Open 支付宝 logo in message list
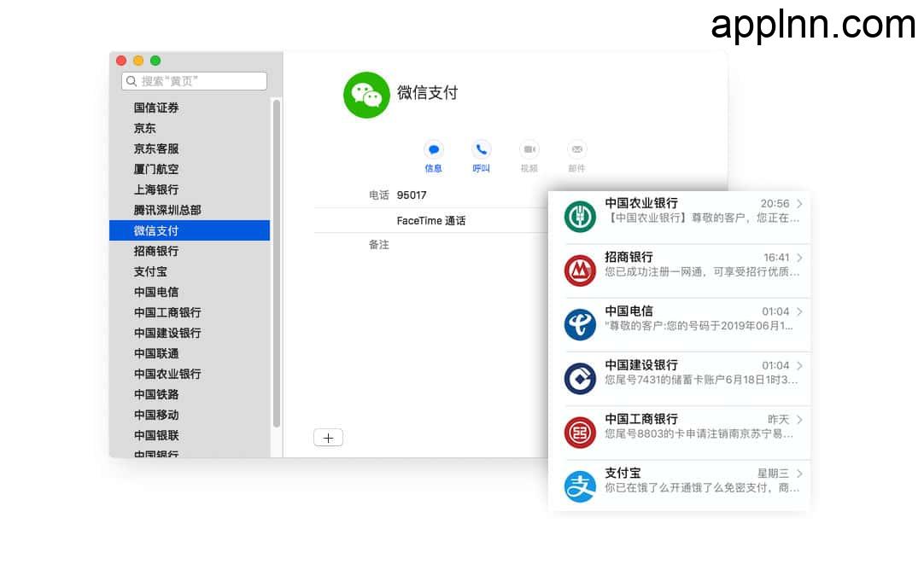The width and height of the screenshot is (924, 564). click(580, 486)
